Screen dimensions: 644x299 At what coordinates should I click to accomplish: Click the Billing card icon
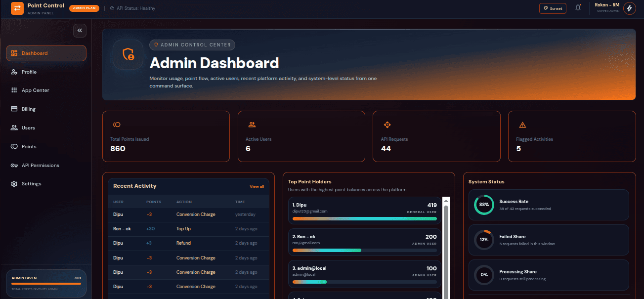click(x=14, y=109)
